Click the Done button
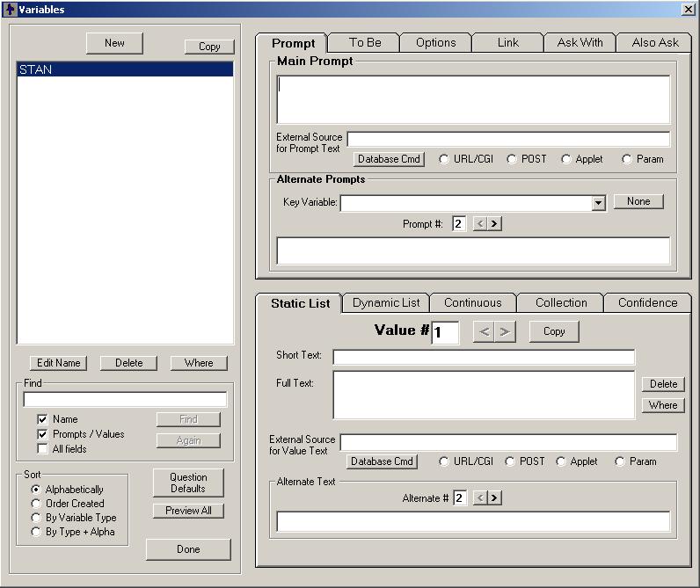The width and height of the screenshot is (700, 588). [x=188, y=549]
